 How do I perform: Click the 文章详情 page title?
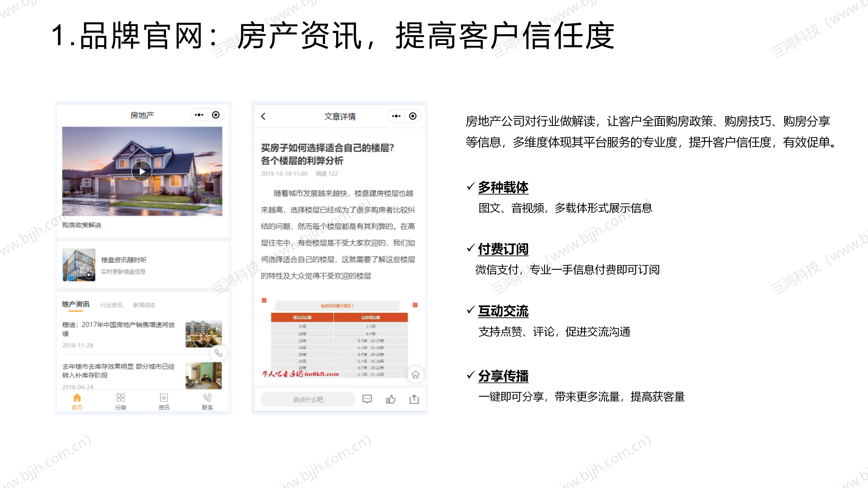click(340, 117)
